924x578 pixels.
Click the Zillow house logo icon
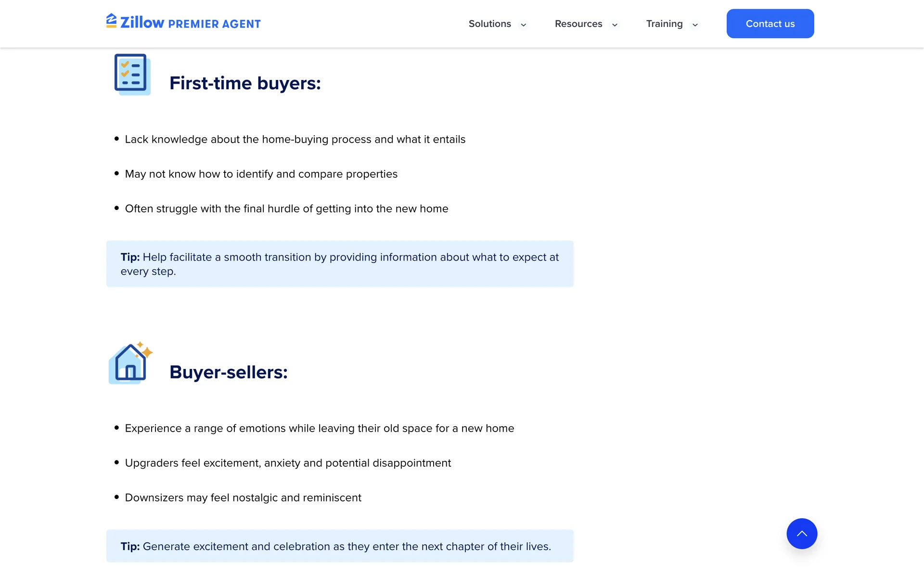click(111, 21)
